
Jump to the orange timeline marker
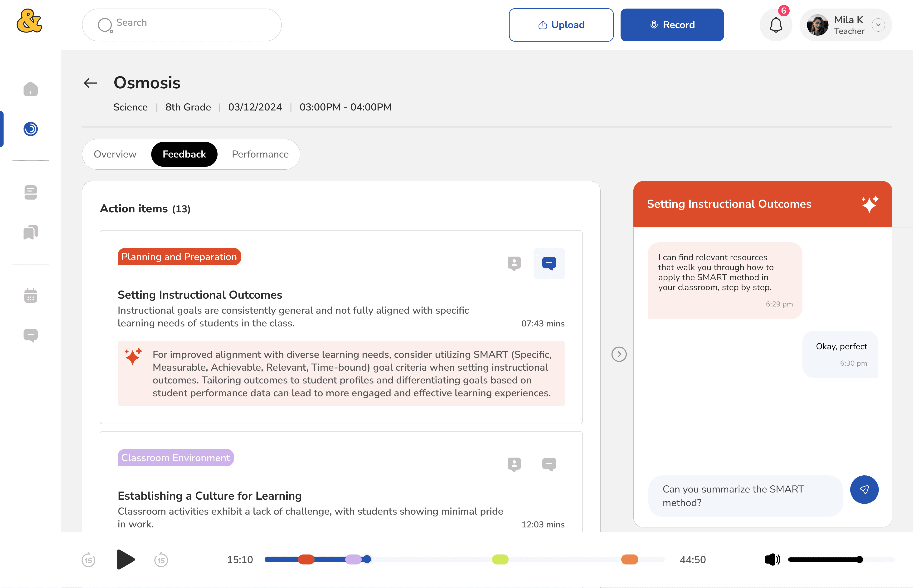point(630,560)
